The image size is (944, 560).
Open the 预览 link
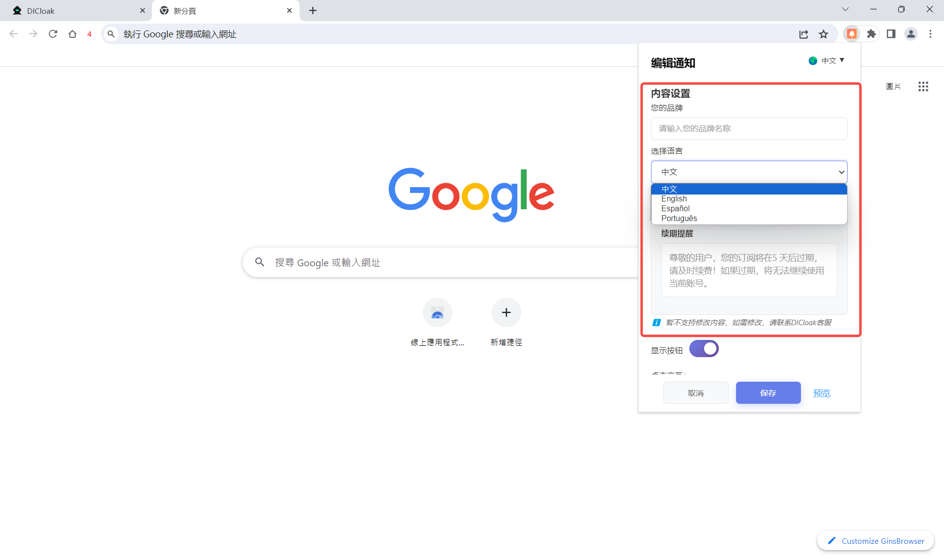point(822,393)
